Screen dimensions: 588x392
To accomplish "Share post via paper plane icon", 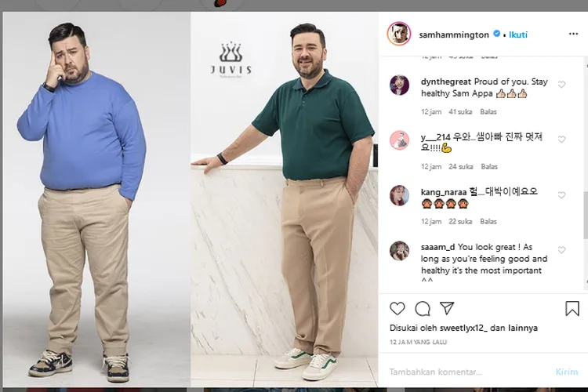I will click(447, 308).
